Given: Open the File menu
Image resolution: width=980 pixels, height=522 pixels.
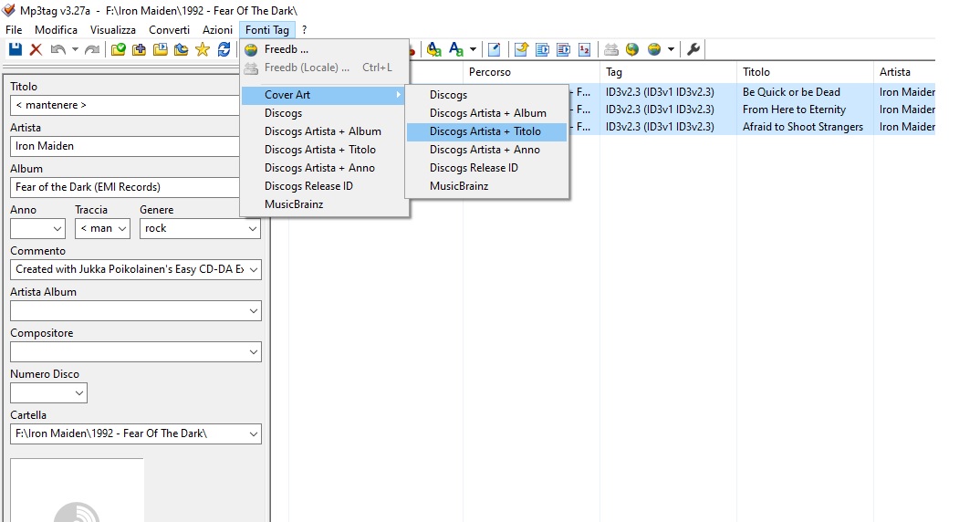Looking at the screenshot, I should pyautogui.click(x=14, y=29).
